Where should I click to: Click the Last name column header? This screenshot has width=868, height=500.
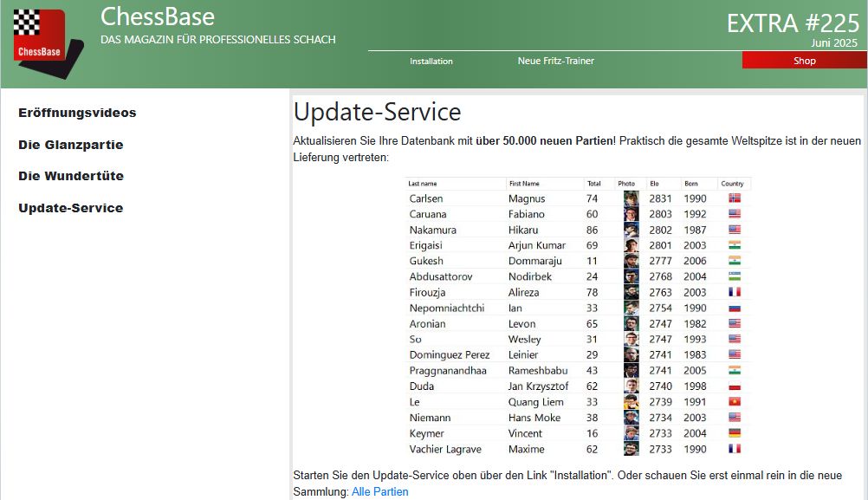click(423, 184)
